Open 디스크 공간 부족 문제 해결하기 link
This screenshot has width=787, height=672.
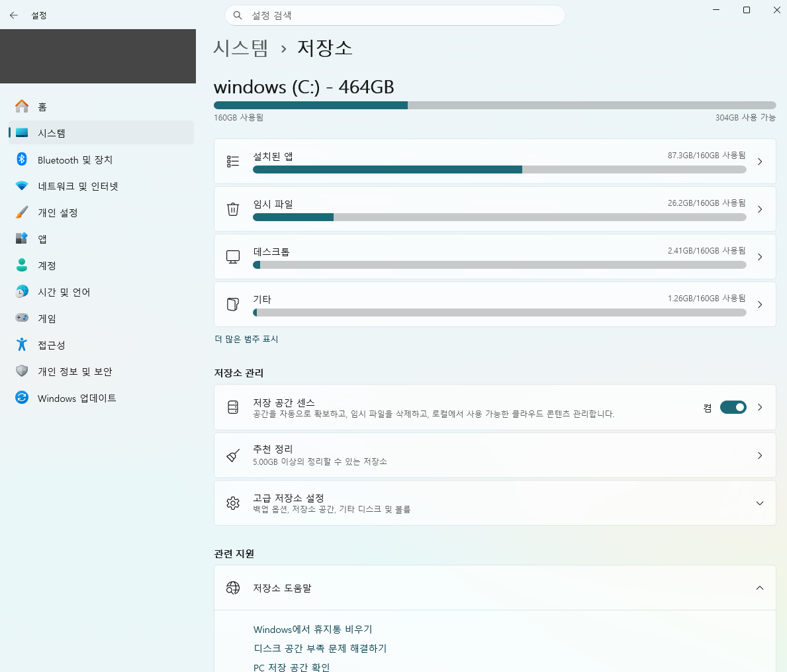point(320,648)
